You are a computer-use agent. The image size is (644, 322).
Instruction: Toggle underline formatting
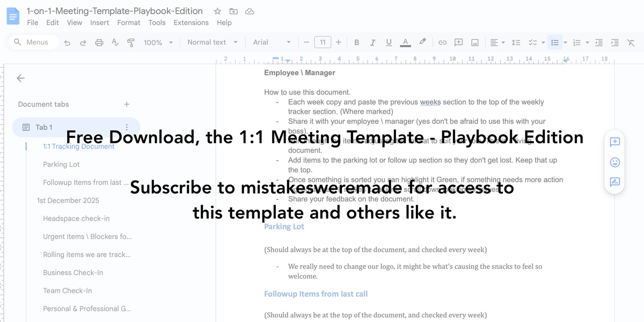click(x=389, y=42)
